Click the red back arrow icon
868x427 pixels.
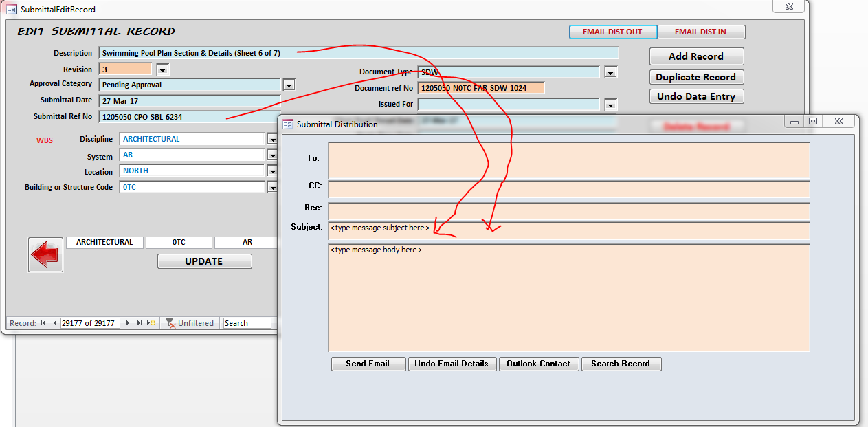(45, 255)
